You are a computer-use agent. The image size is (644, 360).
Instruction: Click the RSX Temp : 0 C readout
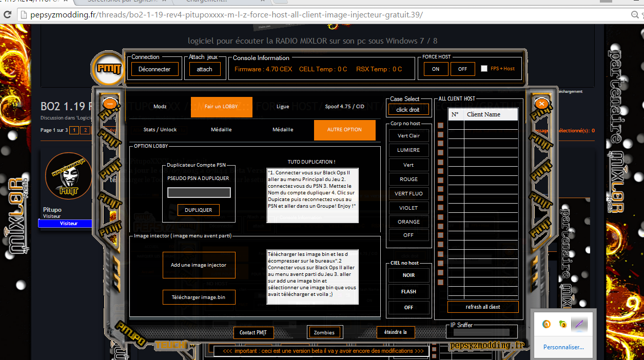tap(379, 69)
